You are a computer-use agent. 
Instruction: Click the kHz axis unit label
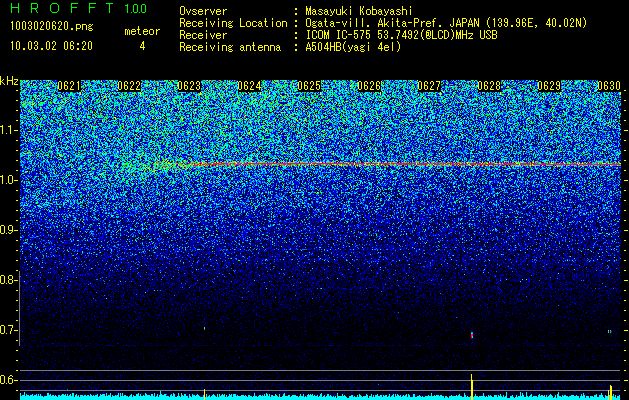pyautogui.click(x=9, y=81)
